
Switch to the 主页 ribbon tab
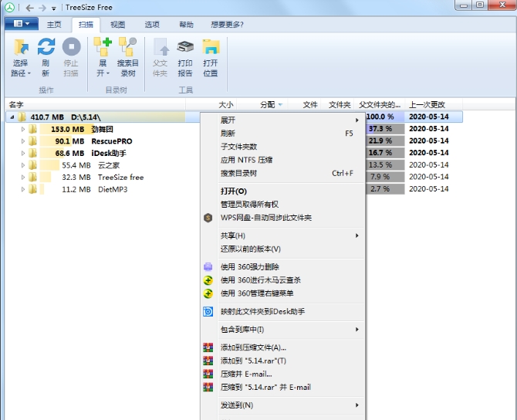pos(54,25)
